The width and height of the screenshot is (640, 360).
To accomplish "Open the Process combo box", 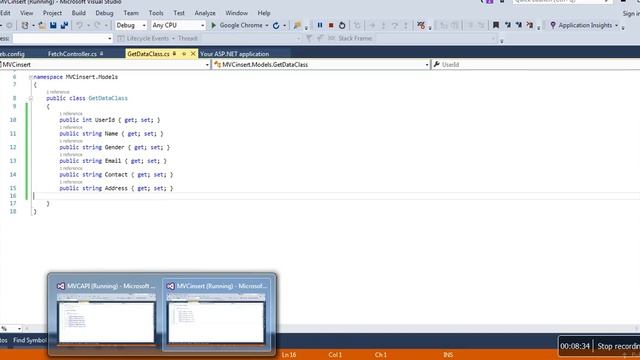I will (x=62, y=38).
